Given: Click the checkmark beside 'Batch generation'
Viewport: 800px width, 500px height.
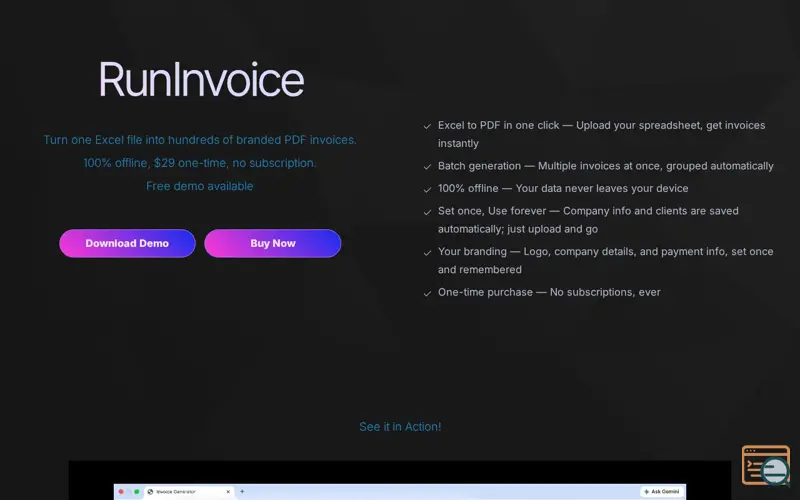Looking at the screenshot, I should pos(427,167).
